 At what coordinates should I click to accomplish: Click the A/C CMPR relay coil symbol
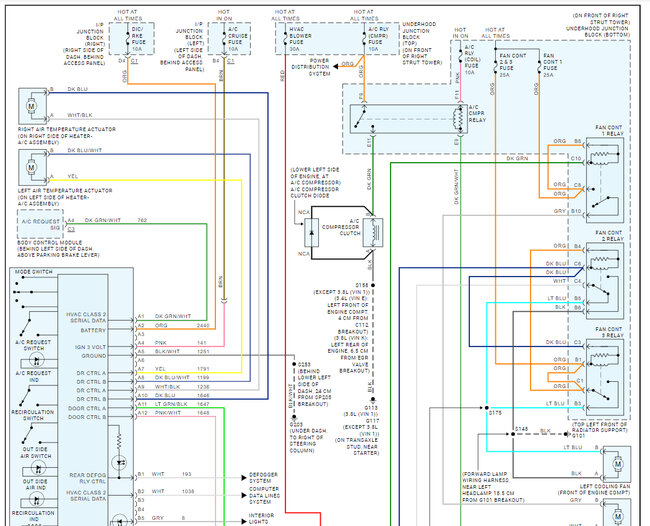coord(459,119)
